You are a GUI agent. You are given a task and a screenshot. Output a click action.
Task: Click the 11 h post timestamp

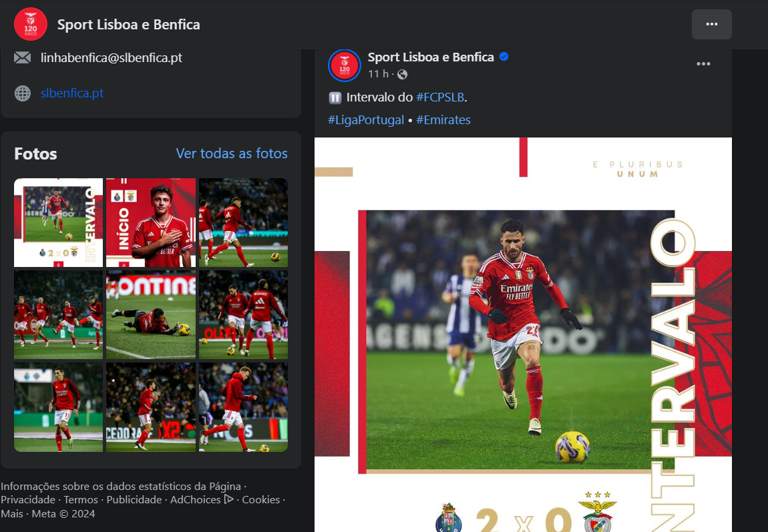(378, 74)
